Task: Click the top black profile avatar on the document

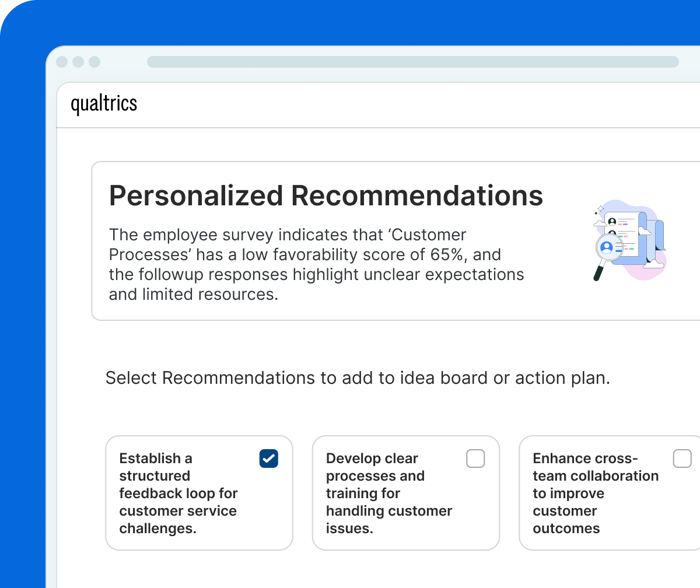Action: 612,222
